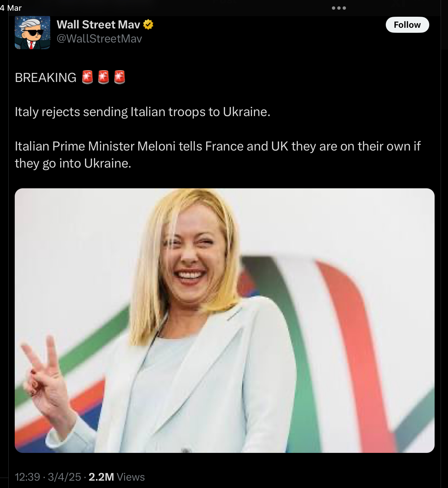Click the sentence about Italy rejecting troops
The width and height of the screenshot is (448, 488).
143,112
